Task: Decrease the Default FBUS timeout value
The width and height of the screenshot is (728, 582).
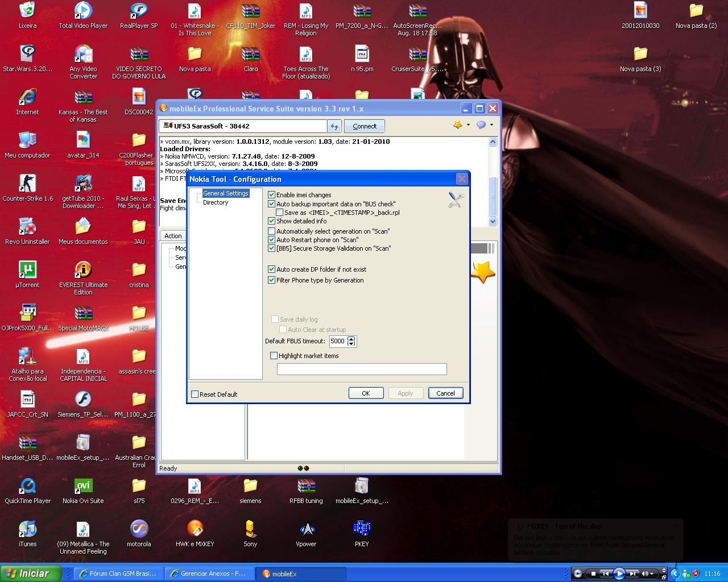Action: (351, 344)
